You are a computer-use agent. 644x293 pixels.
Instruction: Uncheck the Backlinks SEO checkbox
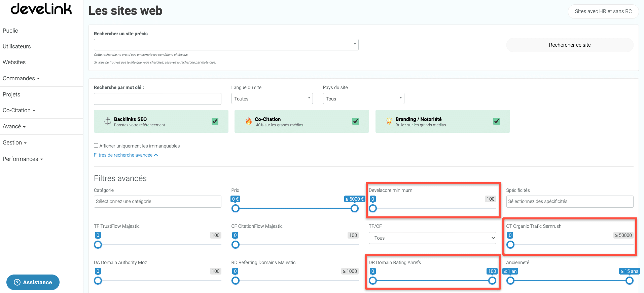point(215,121)
